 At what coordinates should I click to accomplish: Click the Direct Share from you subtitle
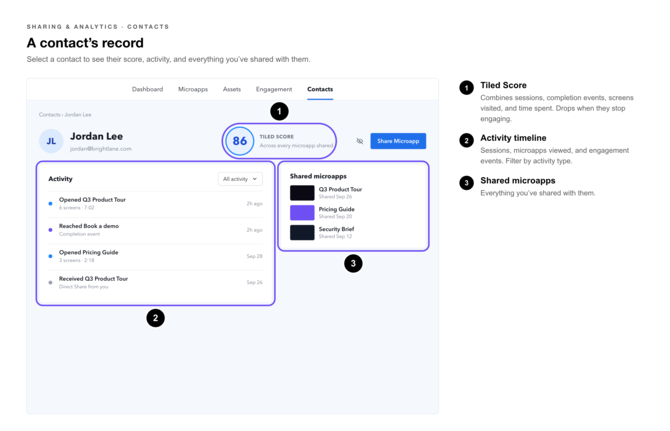83,287
